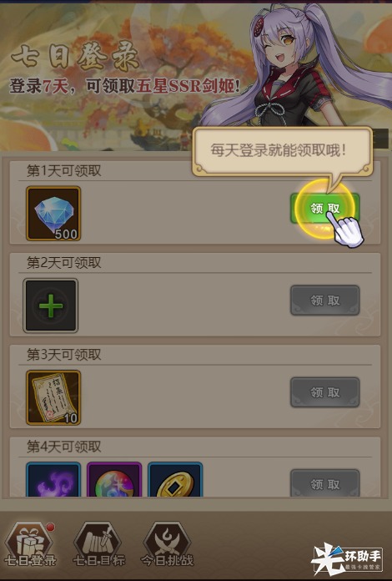Tap the 第3天可领取 row header
The width and height of the screenshot is (392, 581).
pyautogui.click(x=63, y=355)
